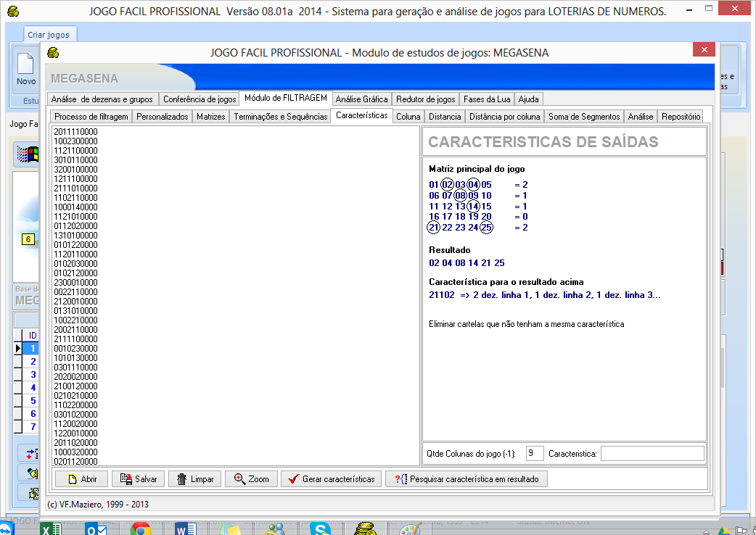
Task: Click the Zoom magnifier button
Action: click(x=251, y=479)
